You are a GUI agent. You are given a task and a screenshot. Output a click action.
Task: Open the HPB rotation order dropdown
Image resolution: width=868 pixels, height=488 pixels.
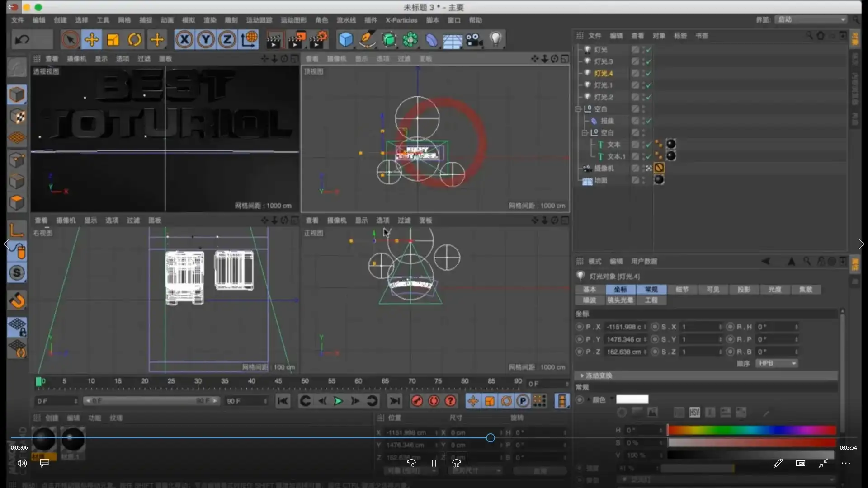776,363
